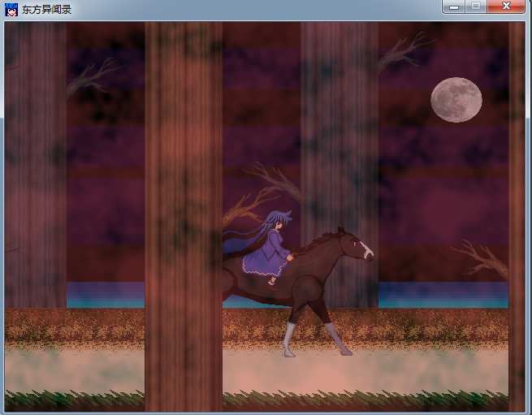This screenshot has width=532, height=415.
Task: Click the 东方异闻录 window title text
Action: tap(46, 10)
